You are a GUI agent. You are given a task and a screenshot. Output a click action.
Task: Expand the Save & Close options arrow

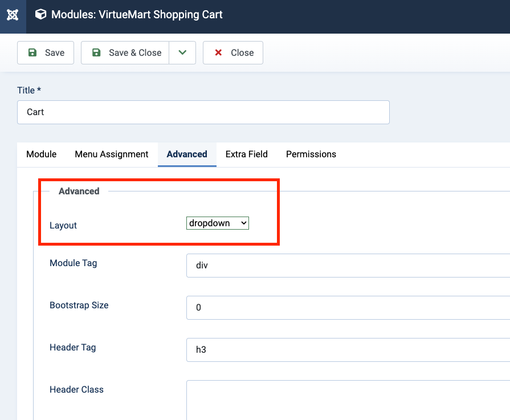click(x=182, y=52)
